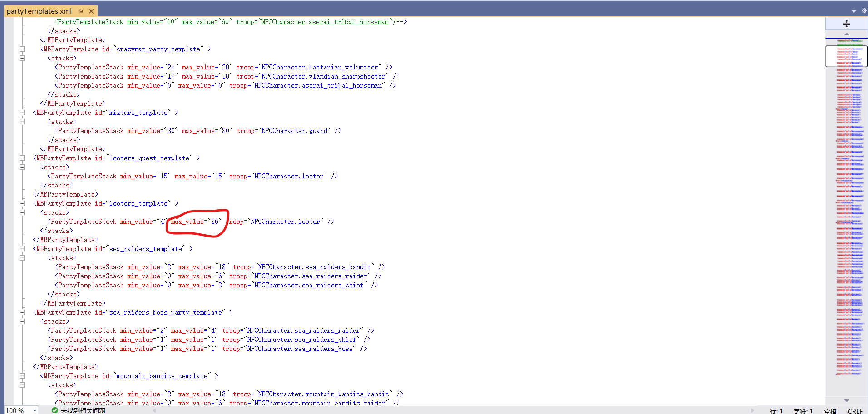Collapse the crazyman_party_template node
868x414 pixels.
click(22, 49)
